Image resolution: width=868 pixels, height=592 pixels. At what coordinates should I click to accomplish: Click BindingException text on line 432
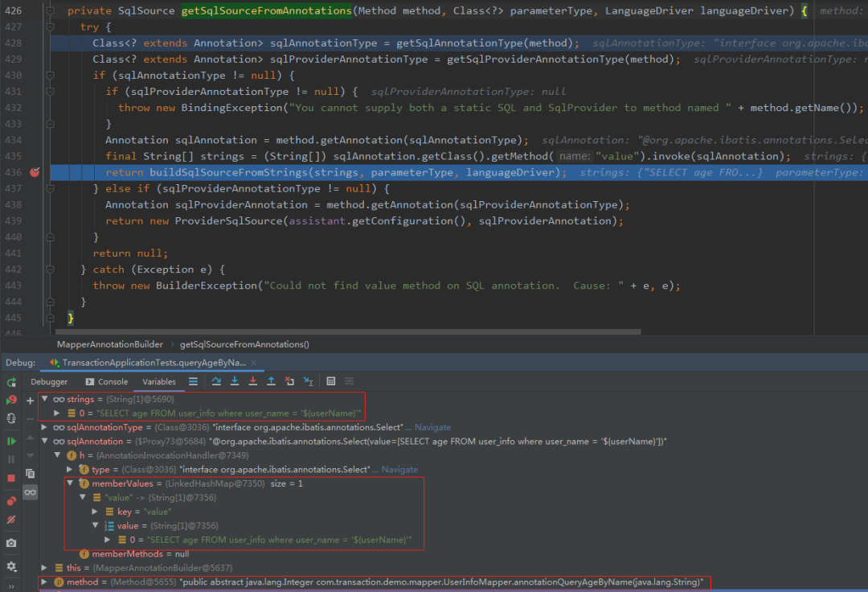[232, 108]
